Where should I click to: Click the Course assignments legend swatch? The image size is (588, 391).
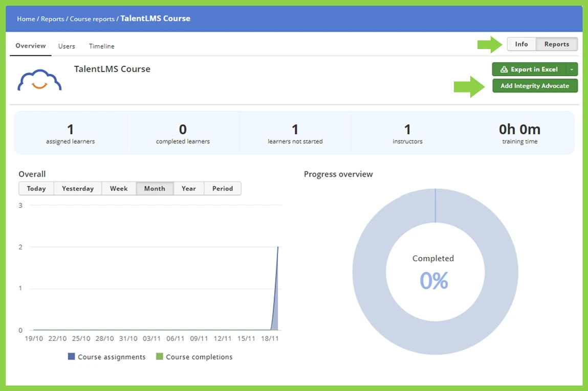pyautogui.click(x=71, y=356)
